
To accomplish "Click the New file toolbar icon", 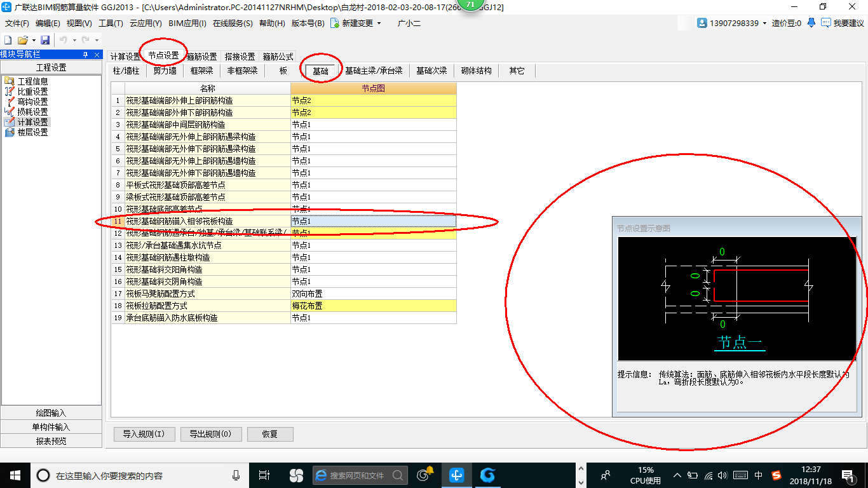I will point(8,40).
